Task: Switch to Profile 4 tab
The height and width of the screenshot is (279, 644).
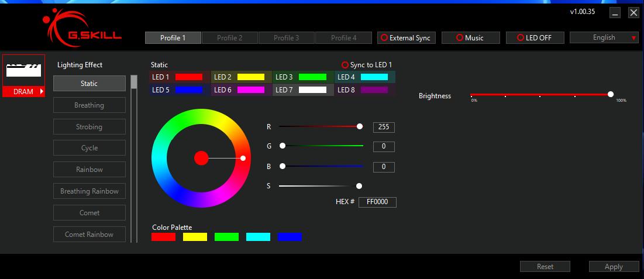Action: pos(343,38)
